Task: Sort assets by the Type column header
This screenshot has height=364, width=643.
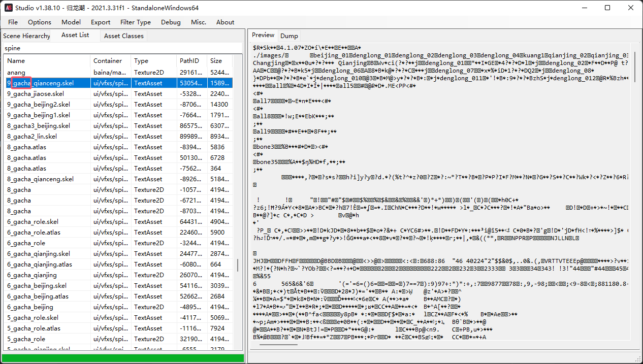Action: point(154,60)
